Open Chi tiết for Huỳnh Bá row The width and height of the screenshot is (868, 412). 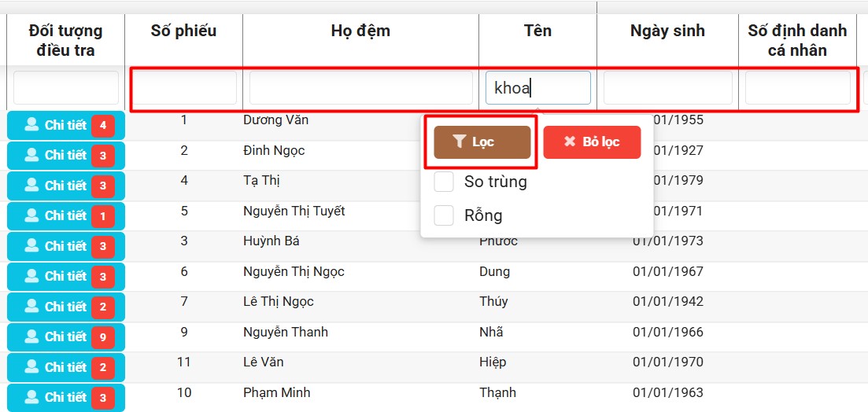(65, 246)
